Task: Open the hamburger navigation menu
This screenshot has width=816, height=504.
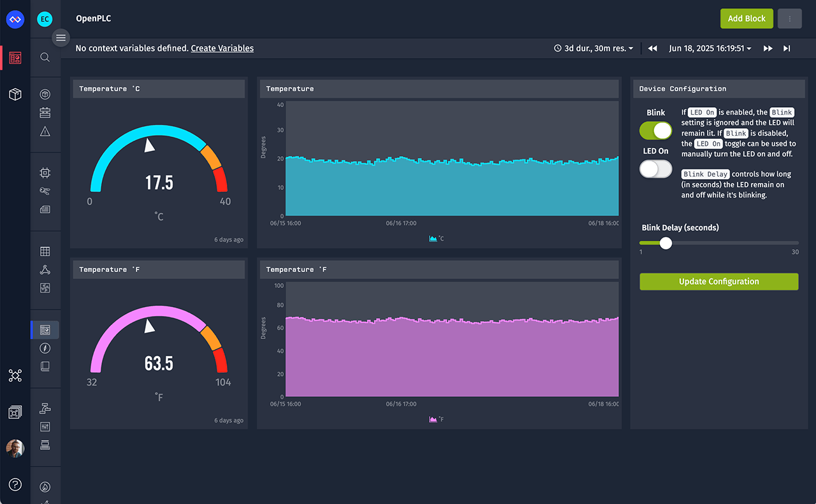Action: point(61,38)
